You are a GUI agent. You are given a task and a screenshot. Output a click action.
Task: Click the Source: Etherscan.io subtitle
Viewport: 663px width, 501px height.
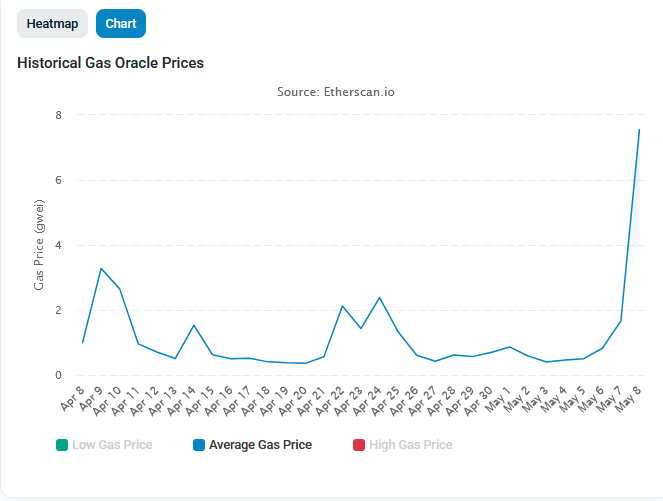336,92
